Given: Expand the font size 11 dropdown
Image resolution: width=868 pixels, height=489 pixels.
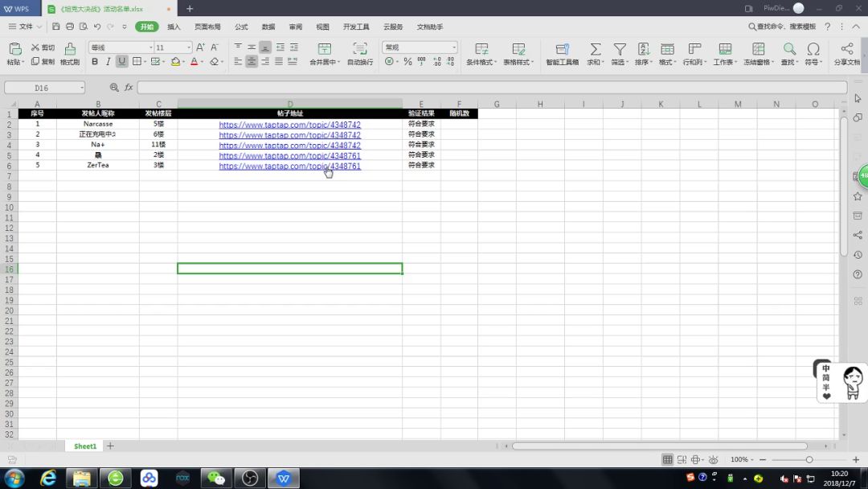Looking at the screenshot, I should [189, 47].
